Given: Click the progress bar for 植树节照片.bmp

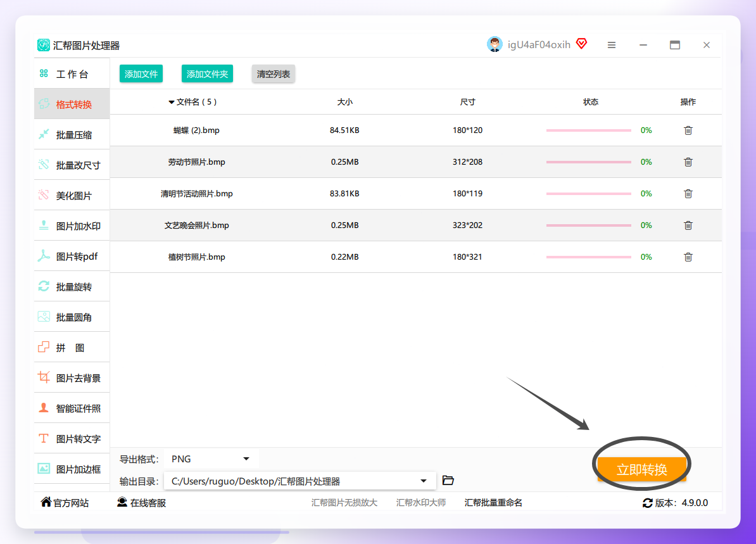Looking at the screenshot, I should click(x=589, y=257).
